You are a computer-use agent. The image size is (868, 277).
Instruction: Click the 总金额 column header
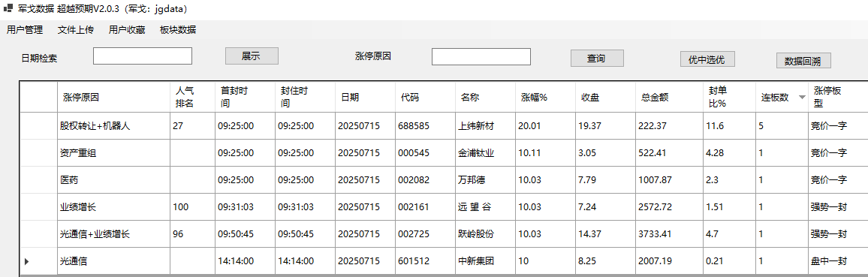tap(665, 97)
